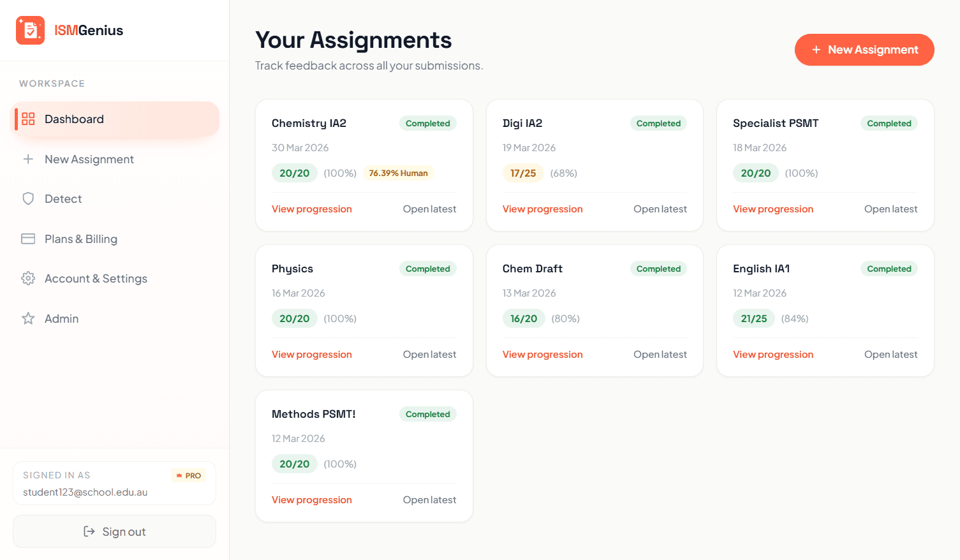Click the sign-out arrow icon
Viewport: 960px width, 560px height.
(90, 531)
